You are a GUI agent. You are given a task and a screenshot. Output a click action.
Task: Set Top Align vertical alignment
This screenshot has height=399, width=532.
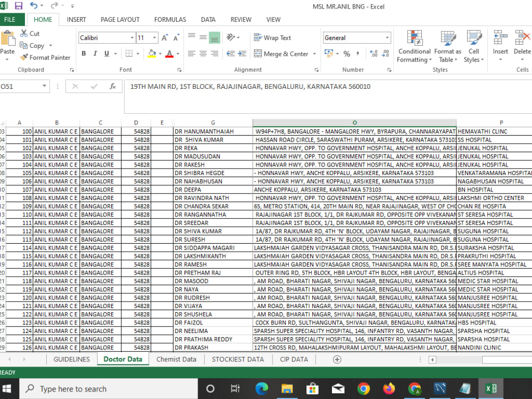click(x=192, y=37)
